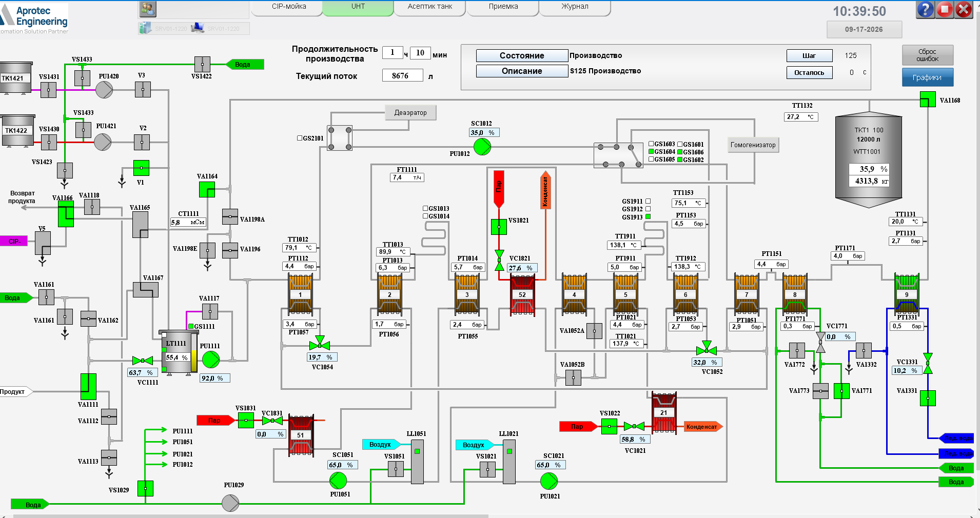Click the VC1111 63,7 % value field
The height and width of the screenshot is (518, 980).
coord(142,373)
